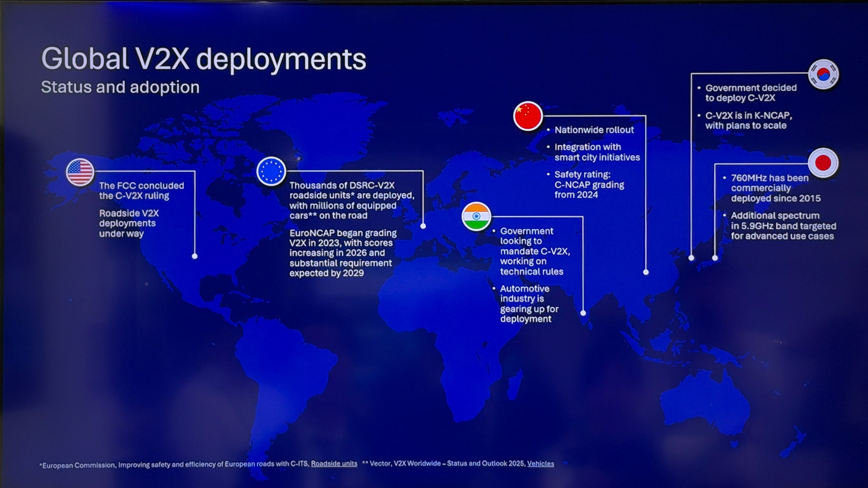Click the South Korea callout marker dot
Viewport: 868px width, 488px height.
pyautogui.click(x=691, y=258)
